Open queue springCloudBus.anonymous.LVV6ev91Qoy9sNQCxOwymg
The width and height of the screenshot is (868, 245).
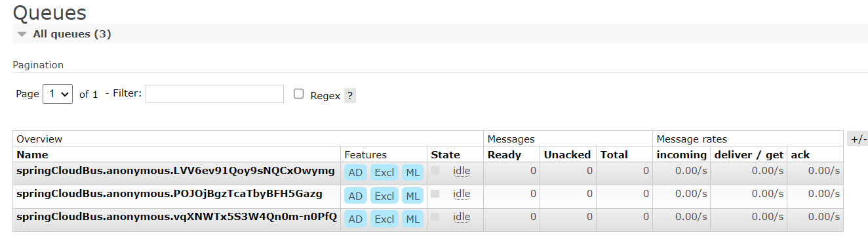175,171
